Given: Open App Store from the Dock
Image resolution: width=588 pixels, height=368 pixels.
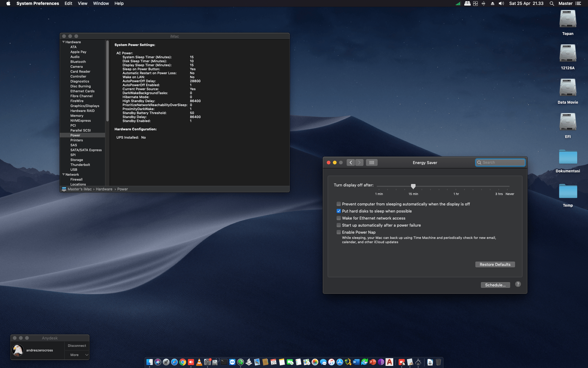Looking at the screenshot, I should coord(340,362).
